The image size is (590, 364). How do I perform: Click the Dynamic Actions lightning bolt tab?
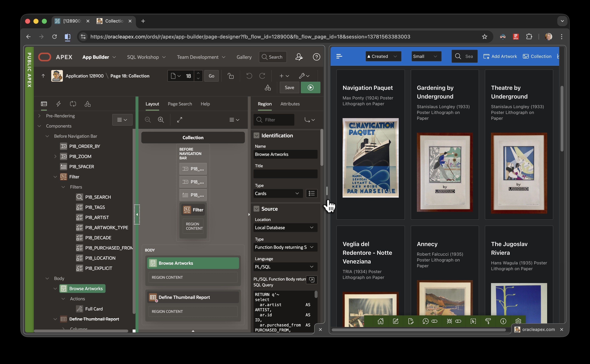tap(58, 104)
